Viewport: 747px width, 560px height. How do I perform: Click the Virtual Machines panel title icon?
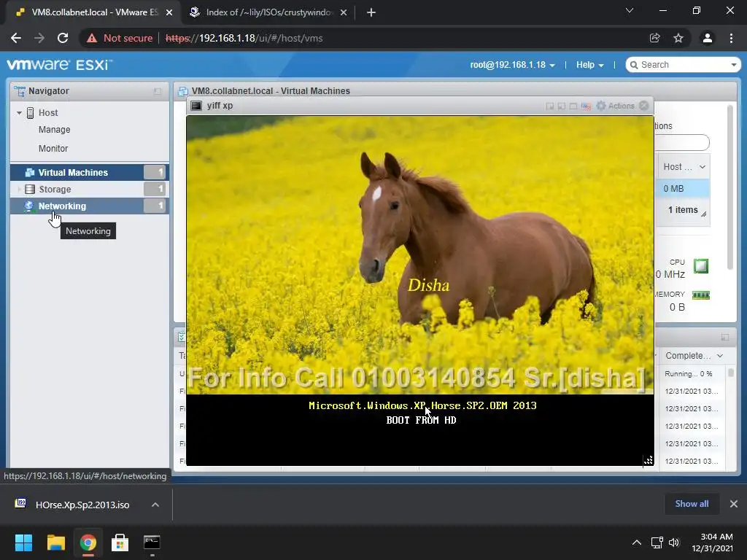[x=182, y=91]
